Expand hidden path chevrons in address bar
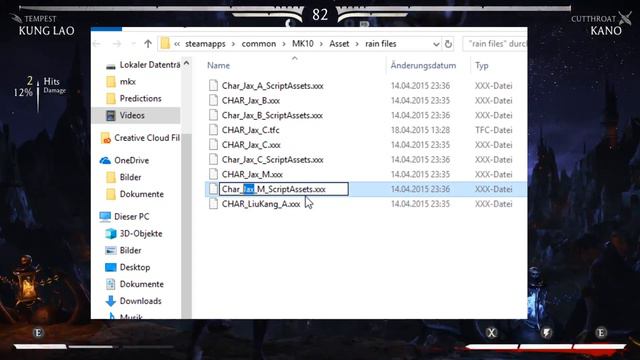Screen dimensions: 640x360 point(177,44)
